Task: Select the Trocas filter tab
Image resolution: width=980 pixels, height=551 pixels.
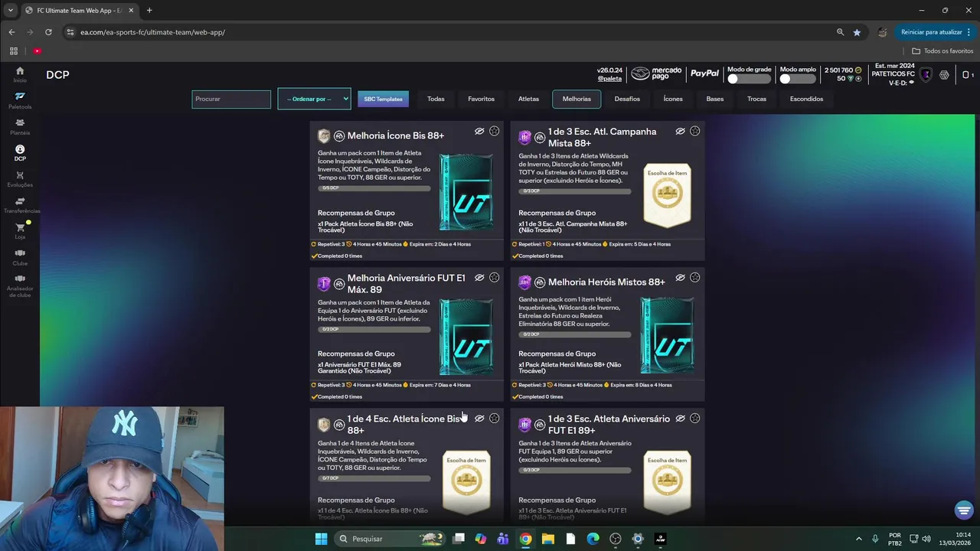Action: 756,99
